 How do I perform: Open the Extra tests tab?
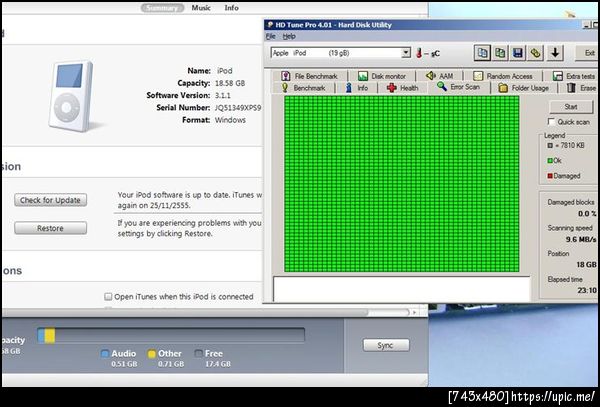[x=574, y=76]
